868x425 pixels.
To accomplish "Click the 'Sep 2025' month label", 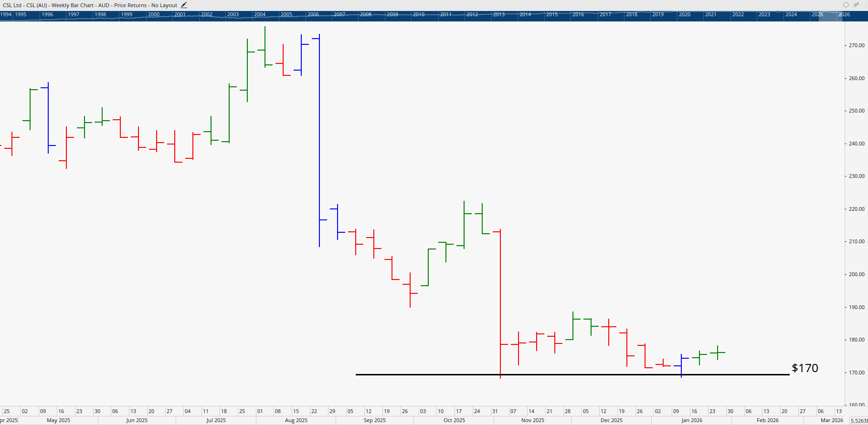I will 375,420.
